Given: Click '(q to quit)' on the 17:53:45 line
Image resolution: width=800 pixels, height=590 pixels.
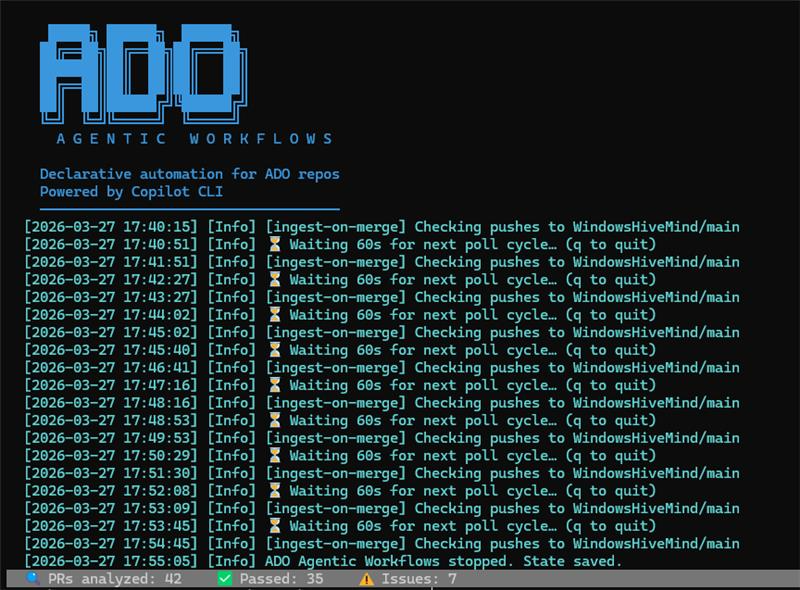Looking at the screenshot, I should click(610, 526).
